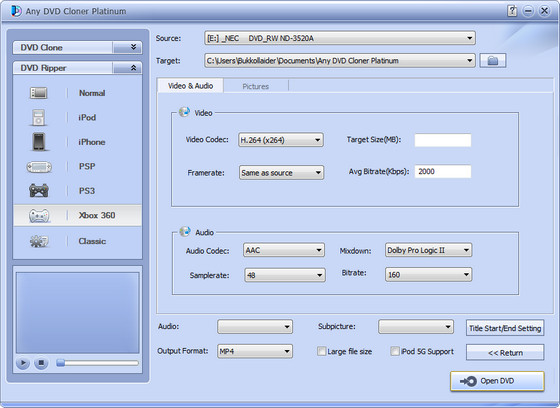
Task: Click the preview playback seek slider
Action: pyautogui.click(x=98, y=363)
